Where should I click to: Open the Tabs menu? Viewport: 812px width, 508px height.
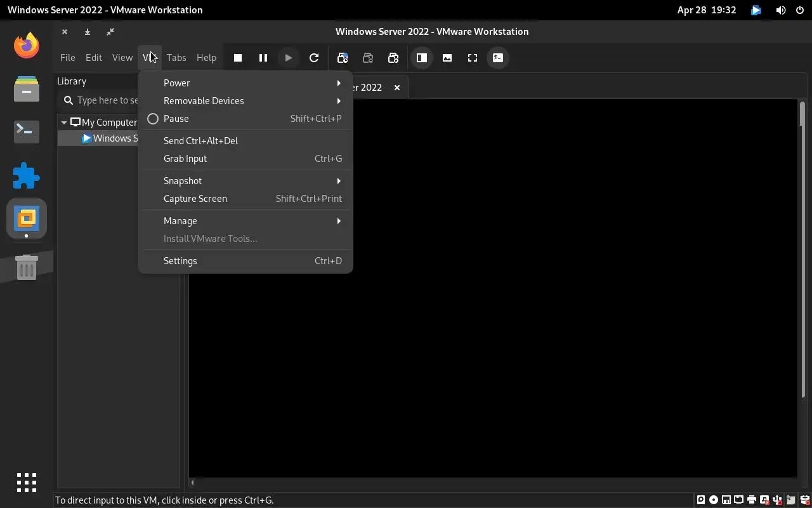click(x=176, y=58)
